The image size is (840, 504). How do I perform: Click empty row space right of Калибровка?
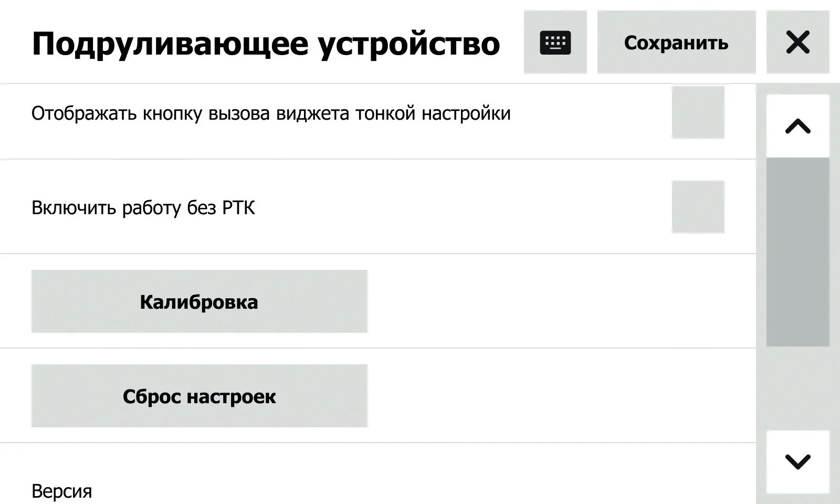(562, 301)
